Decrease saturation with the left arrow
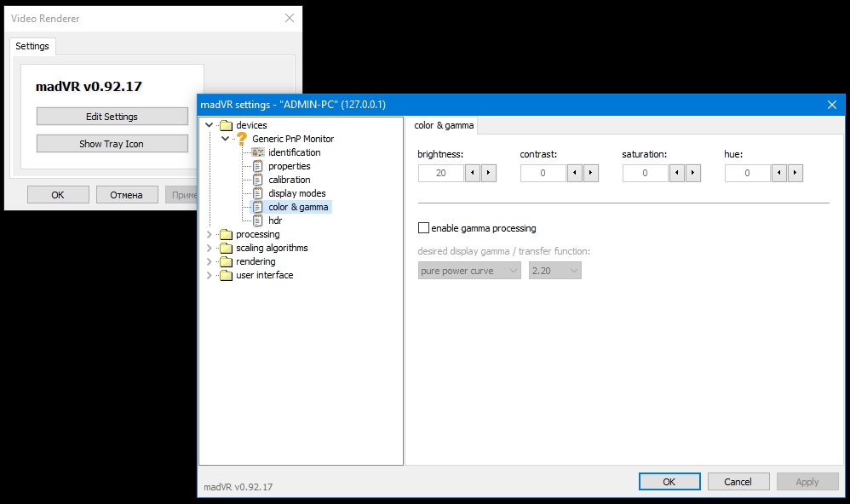The image size is (850, 504). 676,173
